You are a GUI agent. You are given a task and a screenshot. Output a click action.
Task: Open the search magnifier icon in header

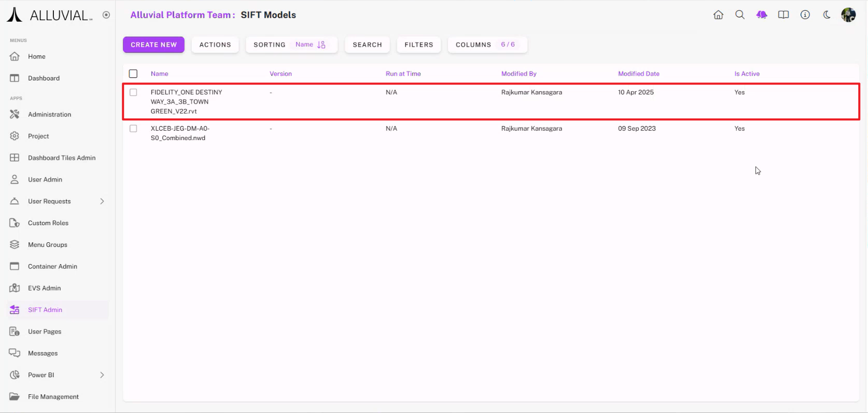pyautogui.click(x=740, y=15)
